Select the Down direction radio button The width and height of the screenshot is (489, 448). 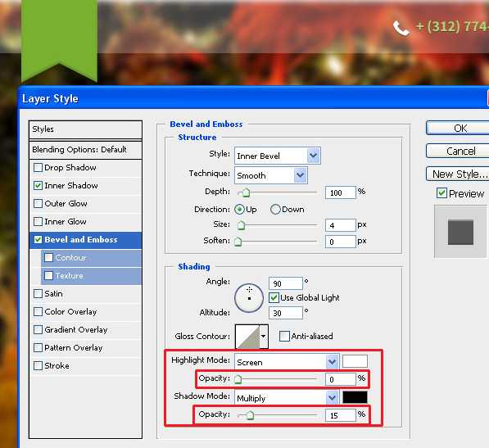click(275, 209)
